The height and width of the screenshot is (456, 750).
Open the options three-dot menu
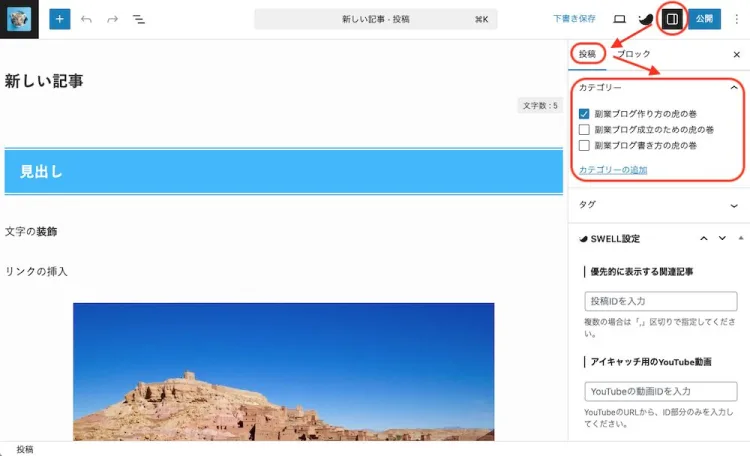tap(737, 19)
